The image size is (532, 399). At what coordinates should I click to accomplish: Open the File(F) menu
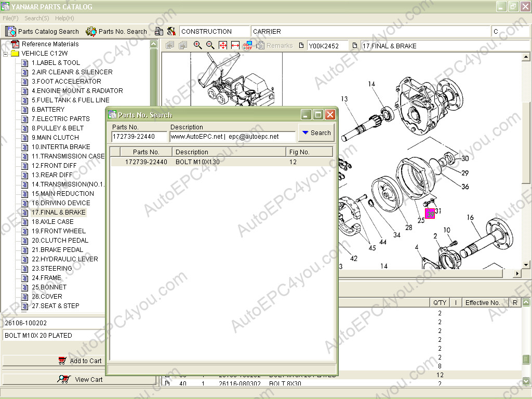point(10,18)
